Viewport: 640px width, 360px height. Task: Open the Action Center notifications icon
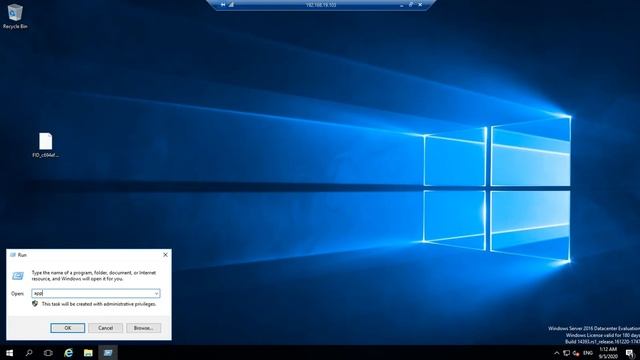tap(630, 353)
